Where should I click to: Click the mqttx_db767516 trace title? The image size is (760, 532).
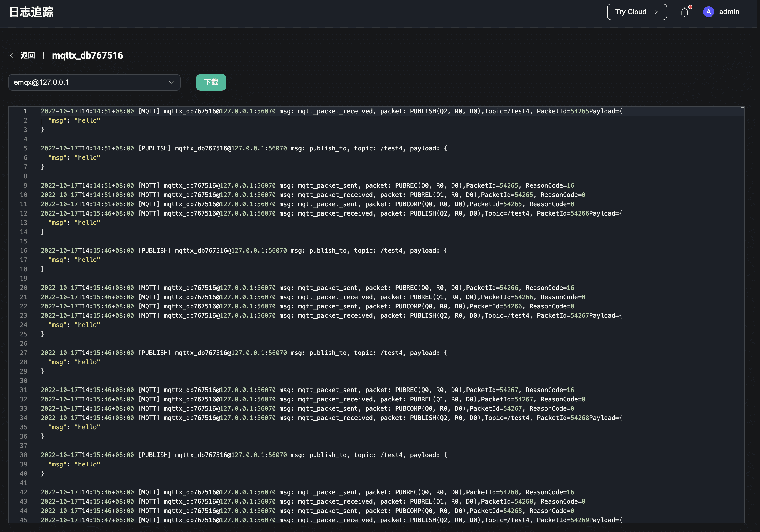[88, 55]
